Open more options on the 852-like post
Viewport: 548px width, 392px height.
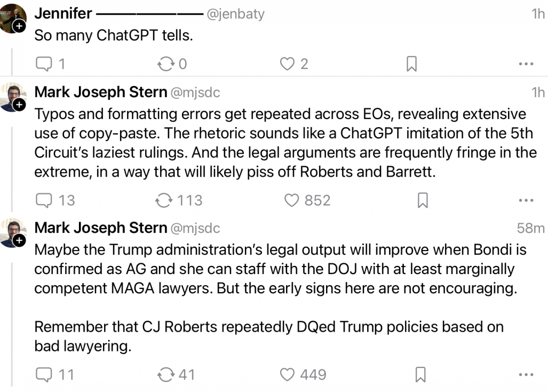click(x=526, y=201)
